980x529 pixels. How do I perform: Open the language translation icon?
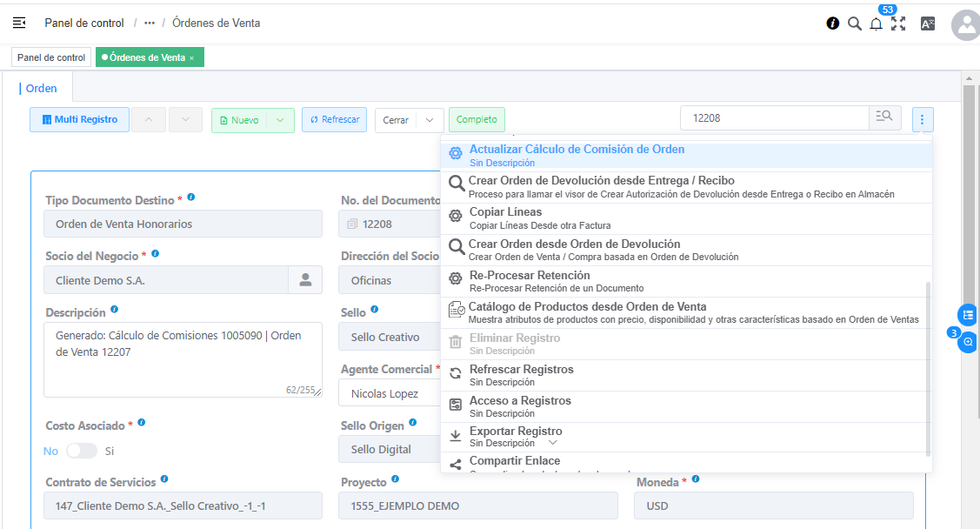[928, 23]
